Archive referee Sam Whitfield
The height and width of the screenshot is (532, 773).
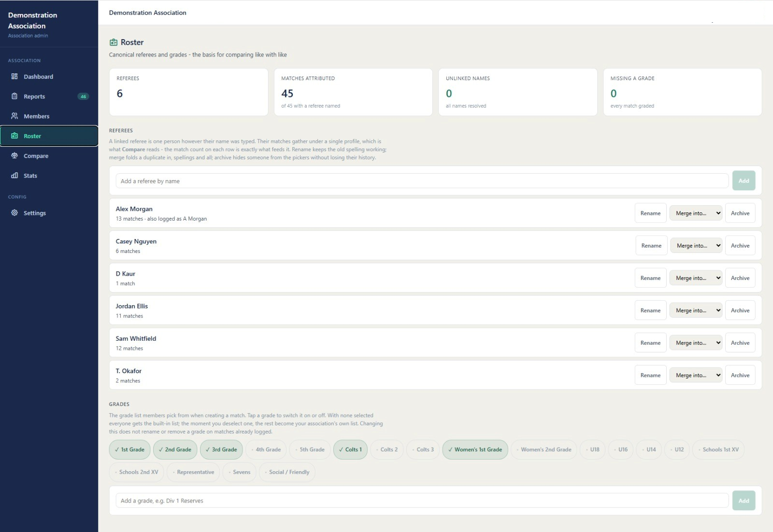coord(740,342)
